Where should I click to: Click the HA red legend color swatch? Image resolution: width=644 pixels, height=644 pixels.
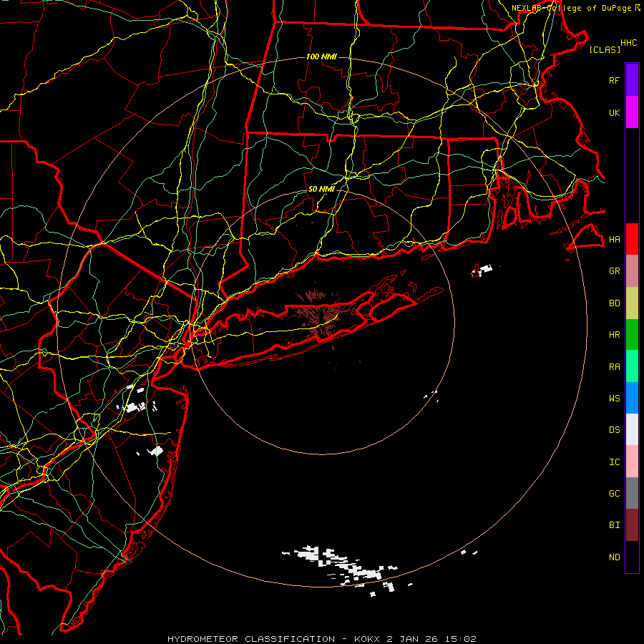632,239
